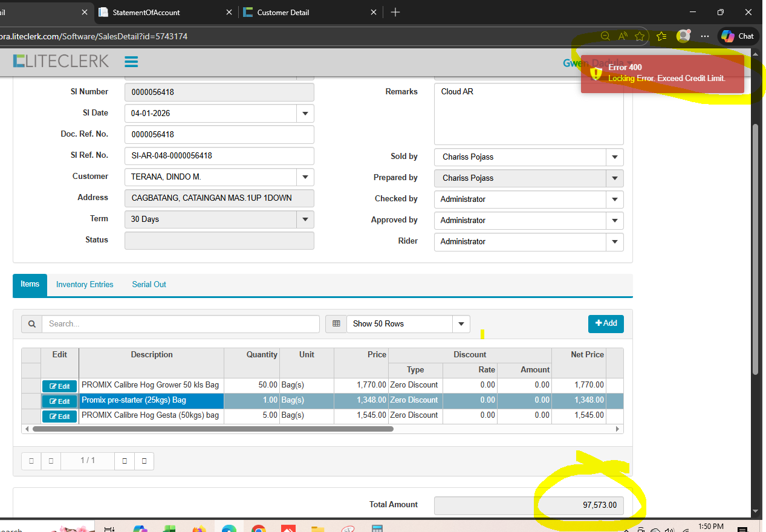The height and width of the screenshot is (532, 766).
Task: Open a new browser tab
Action: coord(395,12)
